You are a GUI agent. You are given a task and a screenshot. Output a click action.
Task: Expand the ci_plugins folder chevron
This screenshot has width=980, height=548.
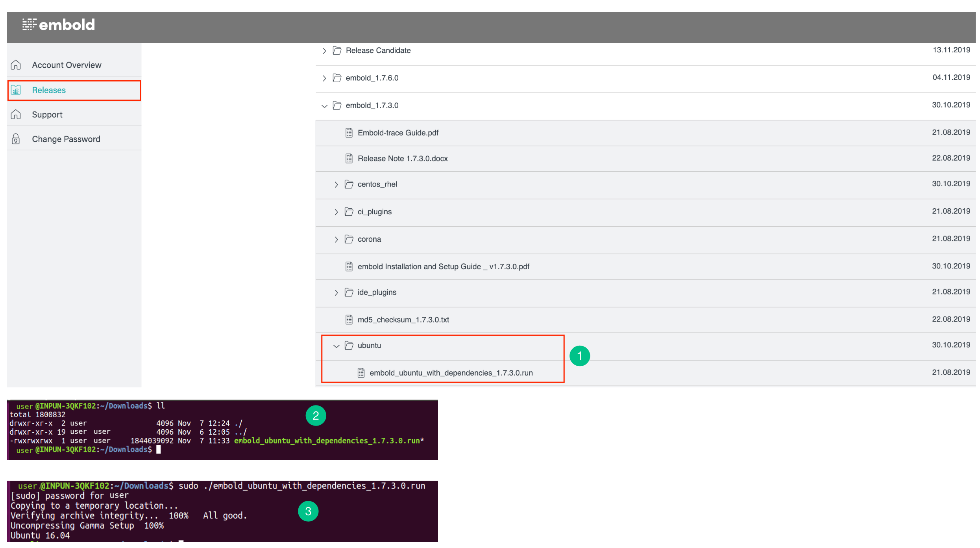click(336, 212)
